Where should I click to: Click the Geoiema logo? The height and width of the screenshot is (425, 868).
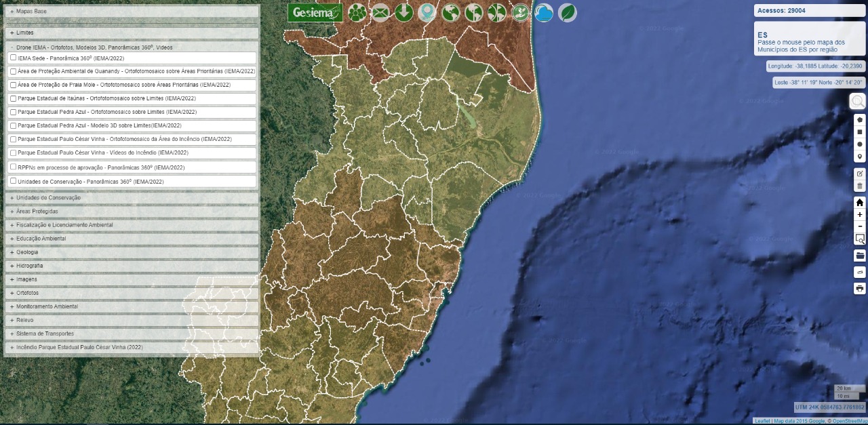pos(315,12)
